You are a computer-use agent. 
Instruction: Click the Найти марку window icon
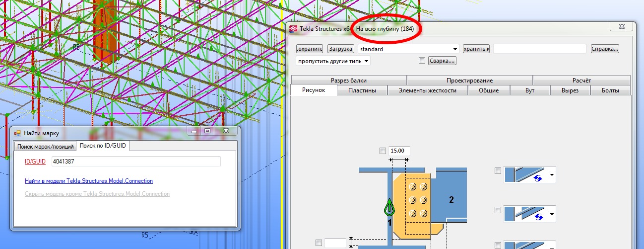click(x=17, y=133)
